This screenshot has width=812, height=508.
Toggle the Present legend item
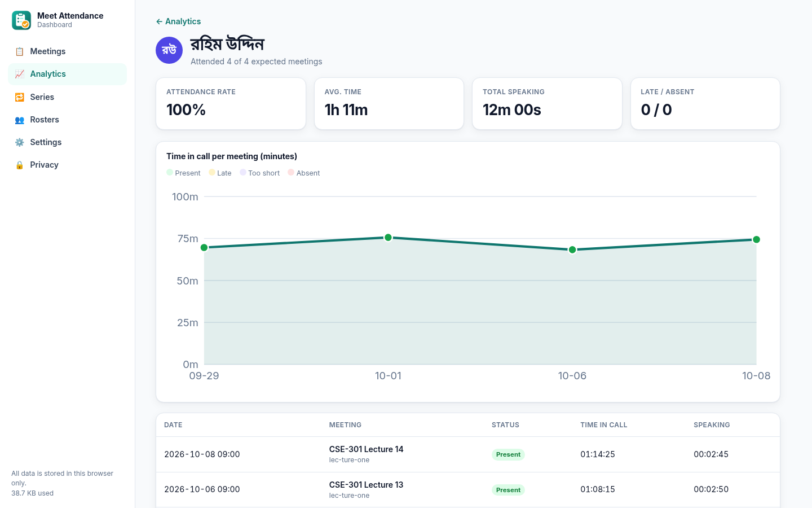[183, 173]
